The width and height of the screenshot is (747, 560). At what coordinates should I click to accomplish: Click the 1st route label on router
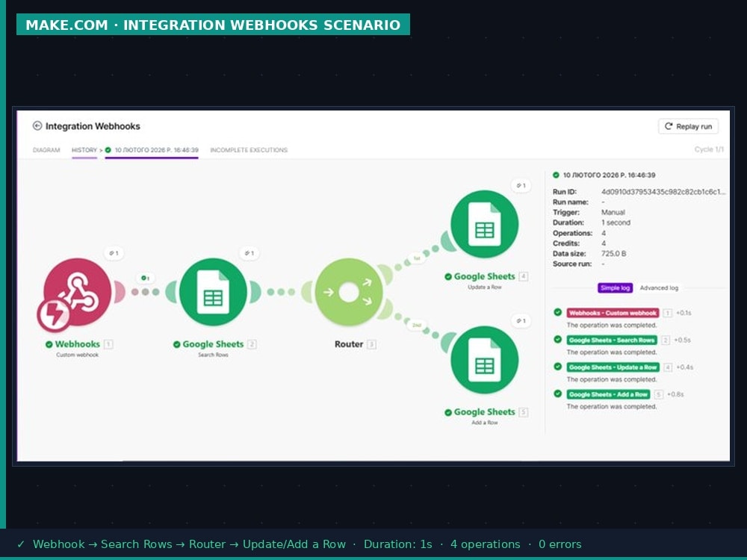(x=417, y=258)
